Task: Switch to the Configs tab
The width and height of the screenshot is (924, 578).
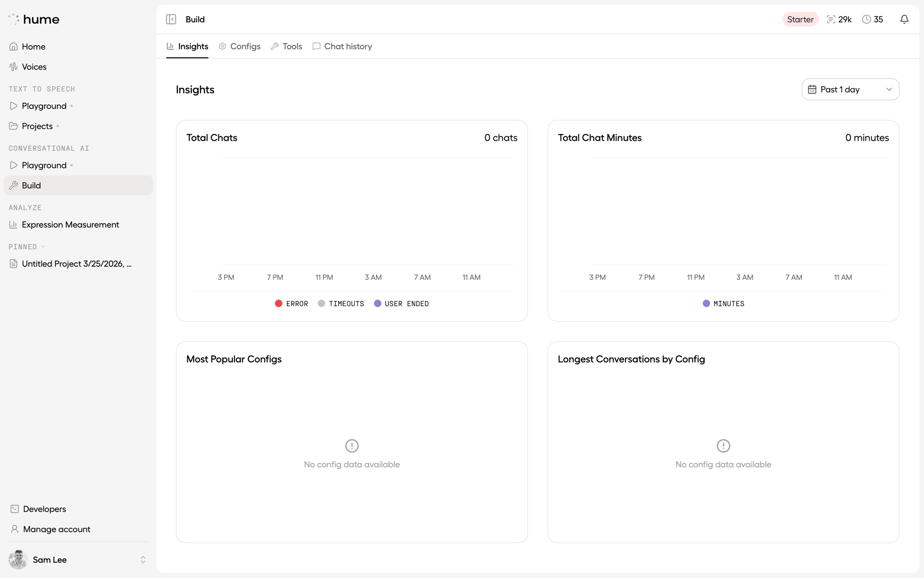Action: [x=239, y=46]
